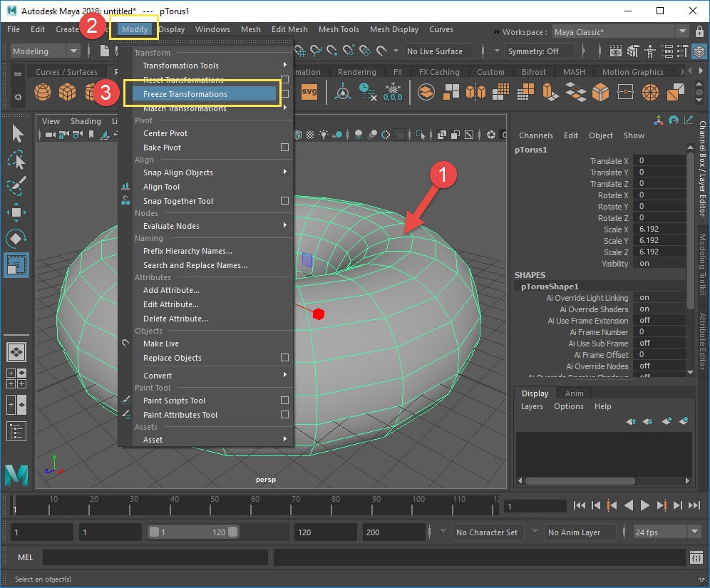The width and height of the screenshot is (710, 588).
Task: Open the Modeling menu set dropdown
Action: pos(44,51)
